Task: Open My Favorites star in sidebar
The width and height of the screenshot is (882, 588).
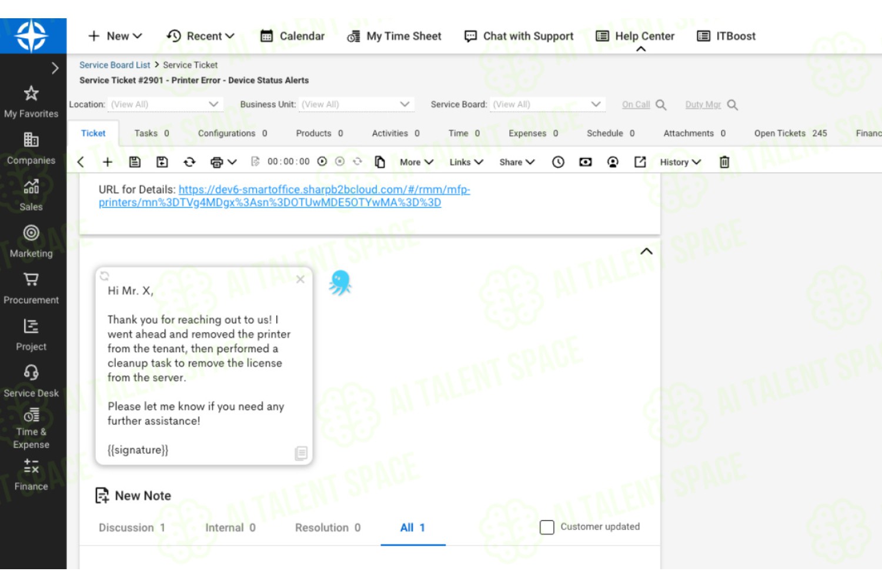Action: [31, 93]
